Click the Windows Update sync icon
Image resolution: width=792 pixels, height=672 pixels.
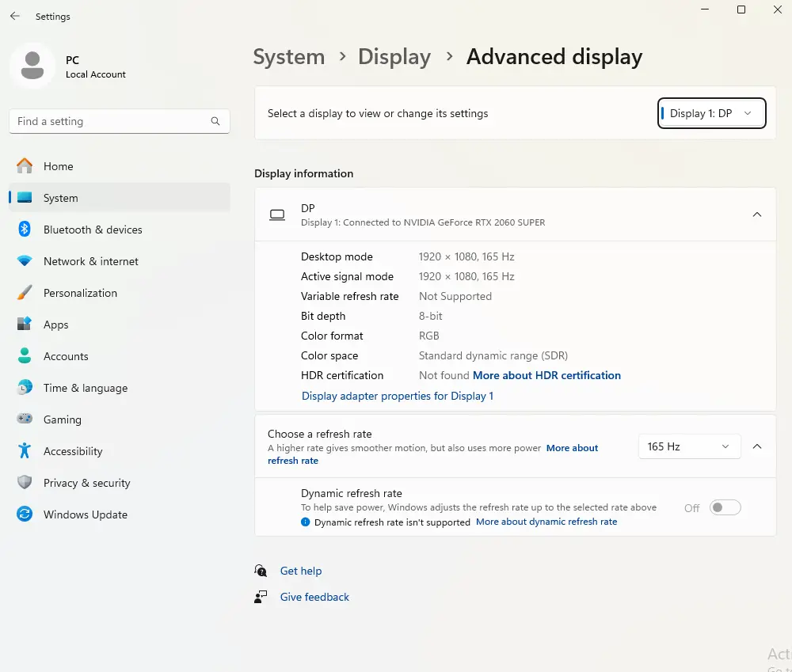tap(25, 514)
